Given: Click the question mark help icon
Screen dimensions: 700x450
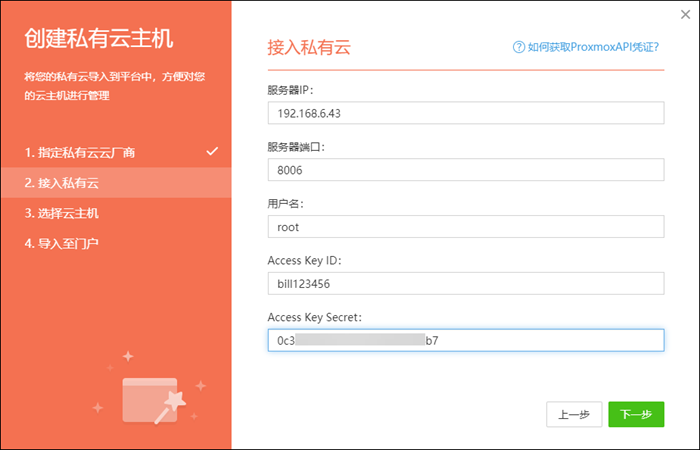Looking at the screenshot, I should tap(518, 46).
